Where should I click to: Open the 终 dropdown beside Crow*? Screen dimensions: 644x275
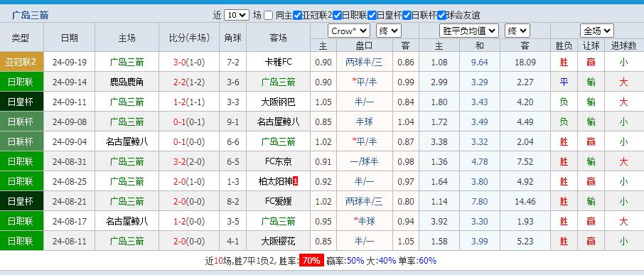coord(389,31)
